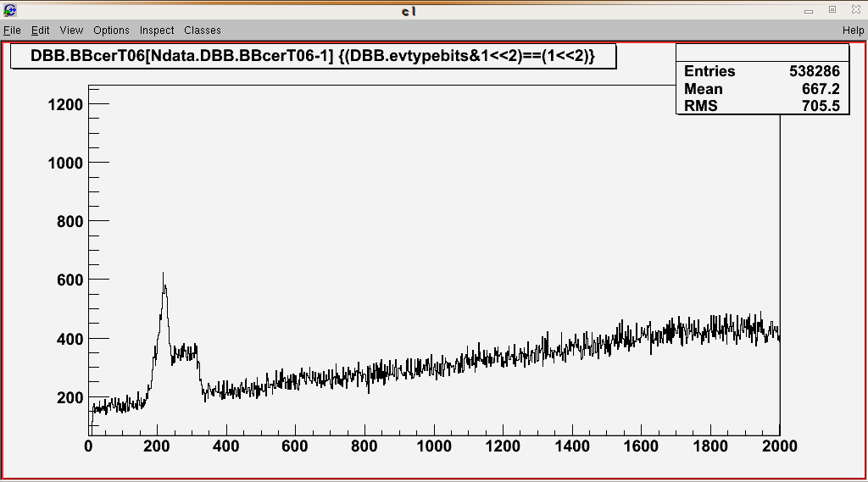Viewport: 868px width, 482px height.
Task: Click x-axis label 1000
Action: (x=434, y=446)
